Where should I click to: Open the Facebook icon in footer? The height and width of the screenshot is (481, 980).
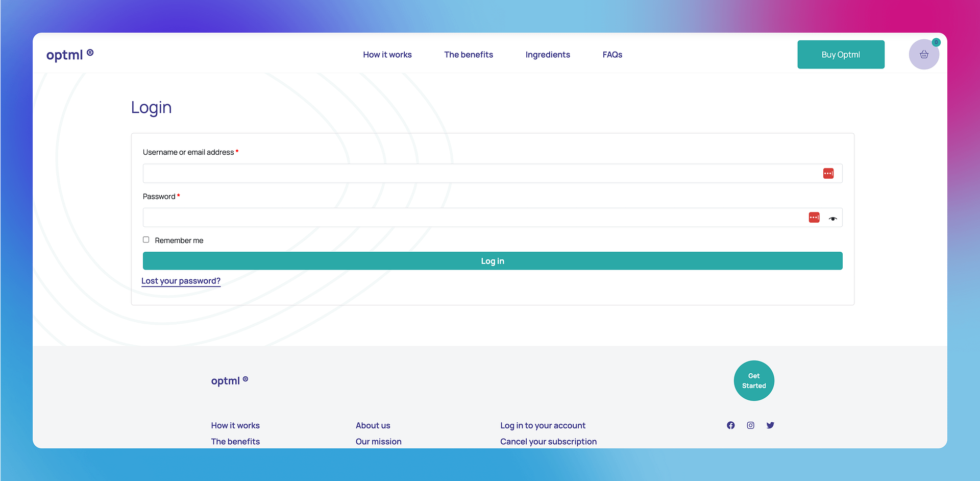(x=731, y=425)
